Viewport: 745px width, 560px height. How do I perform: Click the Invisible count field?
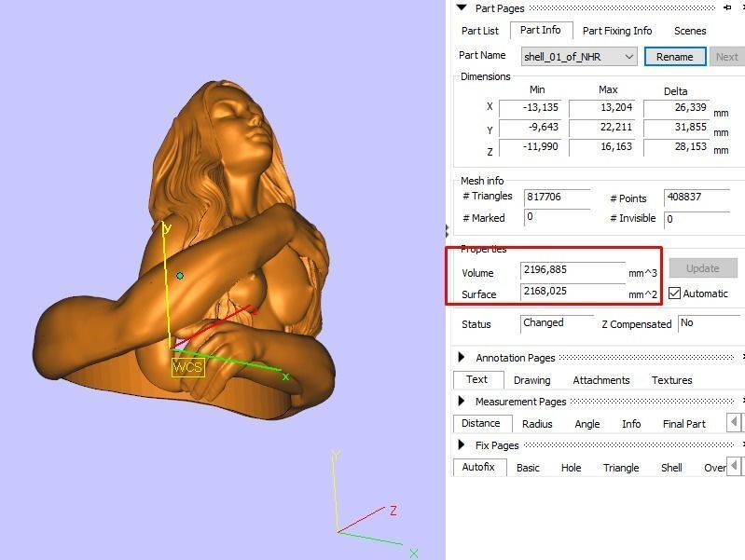click(697, 219)
